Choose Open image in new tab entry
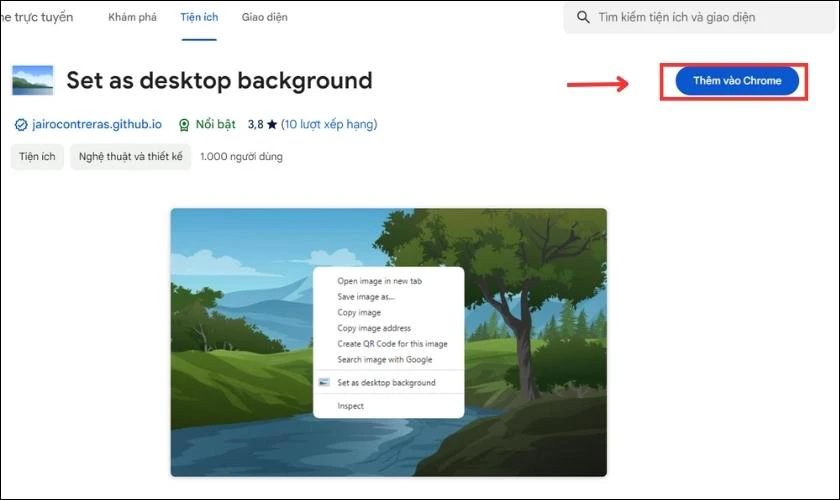The height and width of the screenshot is (500, 840). (x=380, y=281)
